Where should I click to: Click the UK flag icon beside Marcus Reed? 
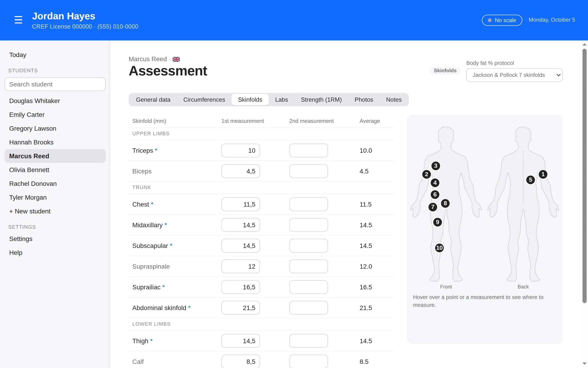pos(176,59)
